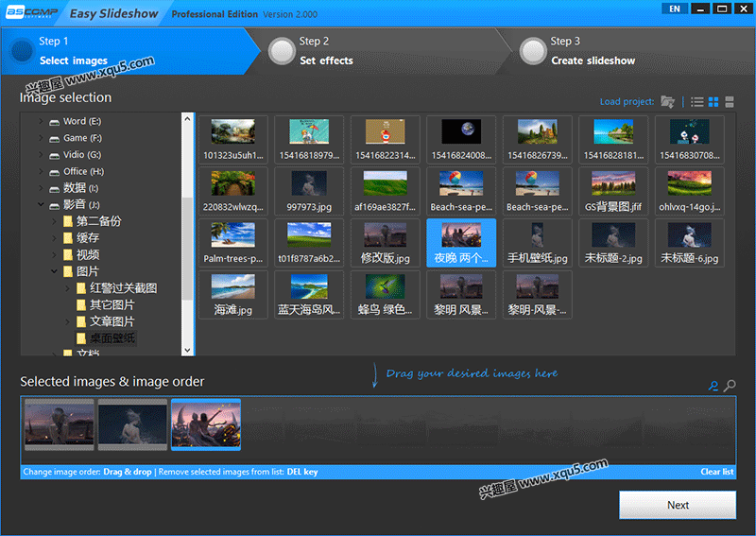This screenshot has width=756, height=536.
Task: Click the Next button
Action: pos(678,505)
